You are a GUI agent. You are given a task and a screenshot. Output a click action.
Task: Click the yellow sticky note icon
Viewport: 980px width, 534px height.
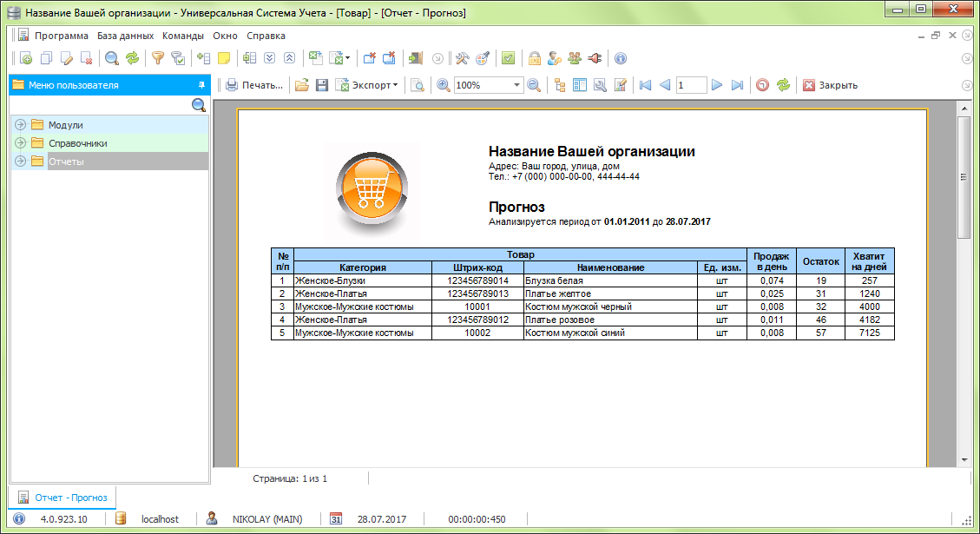224,58
